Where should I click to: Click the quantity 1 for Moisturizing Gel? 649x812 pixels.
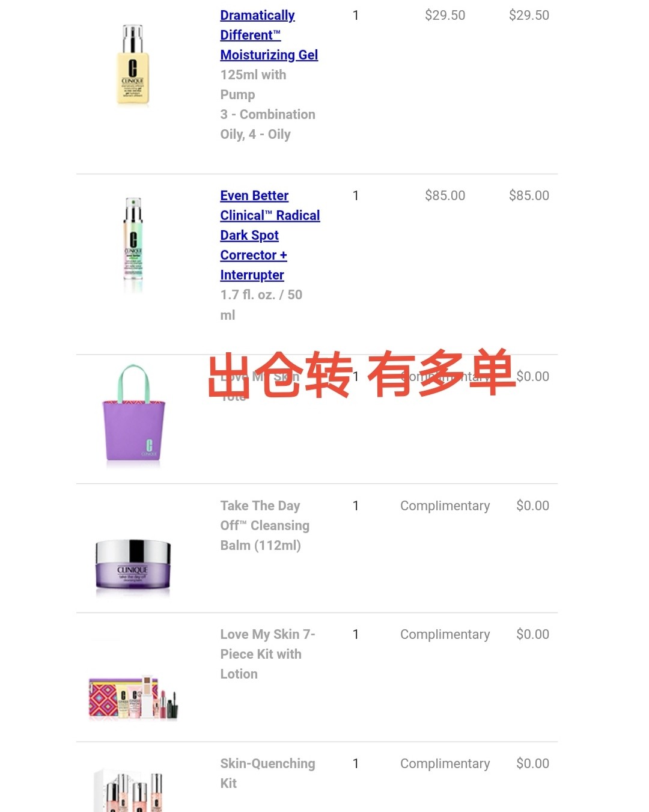pos(356,15)
